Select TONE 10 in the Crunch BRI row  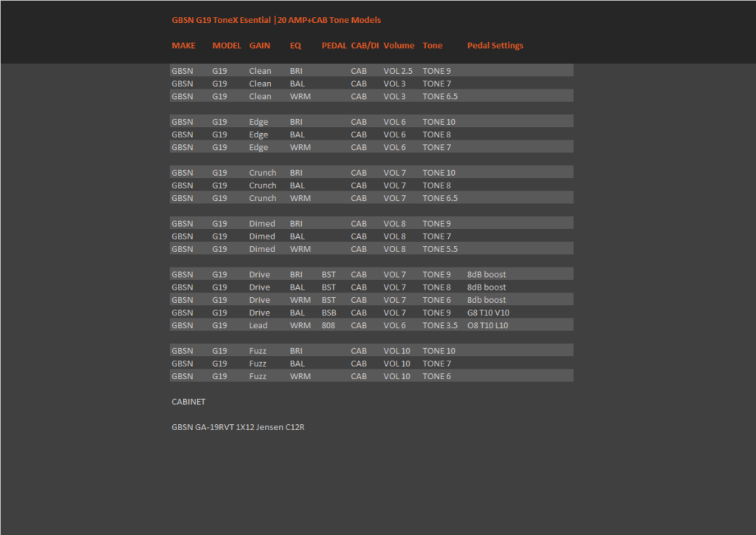click(439, 173)
